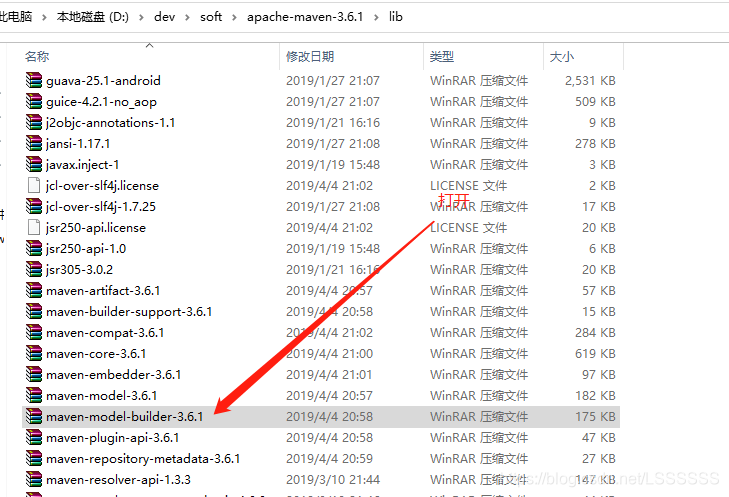The width and height of the screenshot is (729, 497).
Task: Select file name maven-model-3.6.1
Action: click(102, 396)
